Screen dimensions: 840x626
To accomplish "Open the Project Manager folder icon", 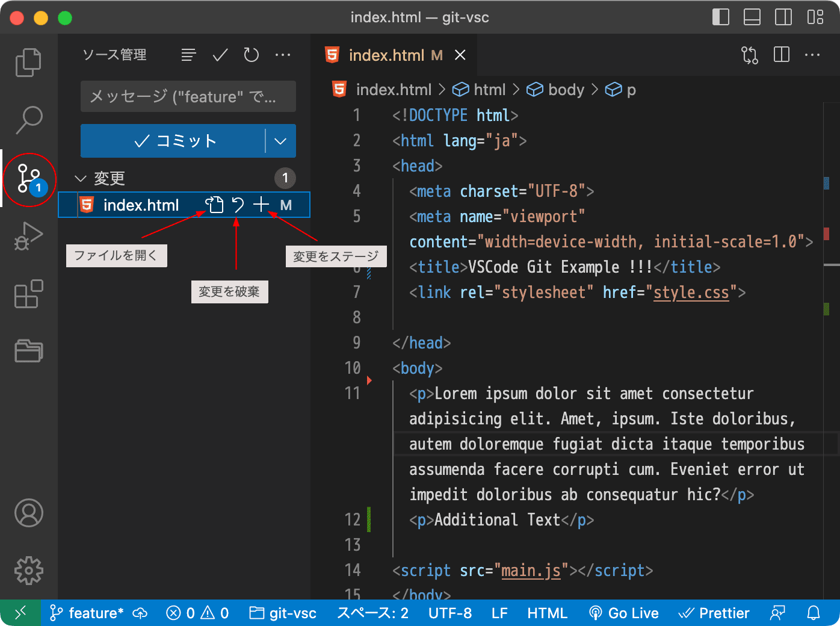I will point(28,351).
